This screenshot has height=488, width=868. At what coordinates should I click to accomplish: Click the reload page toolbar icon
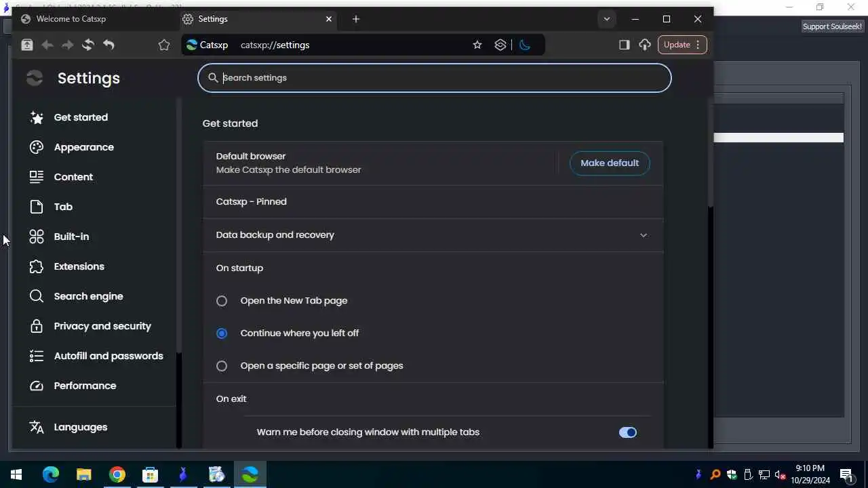[x=87, y=45]
